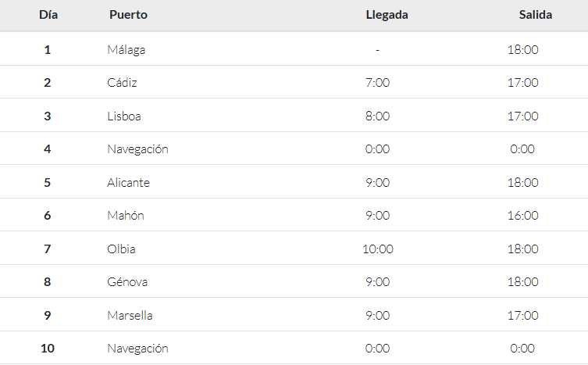The height and width of the screenshot is (365, 588).
Task: Click Lisboa's 8:00 arrival time
Action: coord(378,116)
